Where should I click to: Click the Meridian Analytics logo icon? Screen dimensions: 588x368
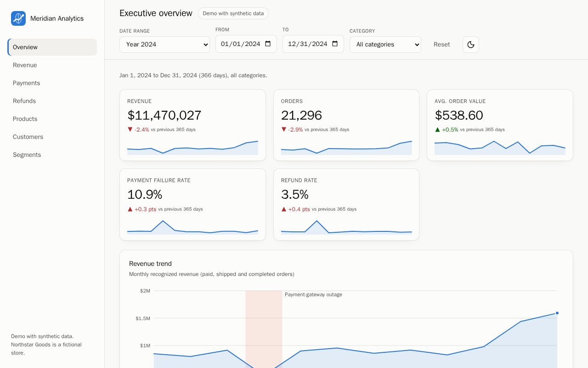(x=18, y=18)
